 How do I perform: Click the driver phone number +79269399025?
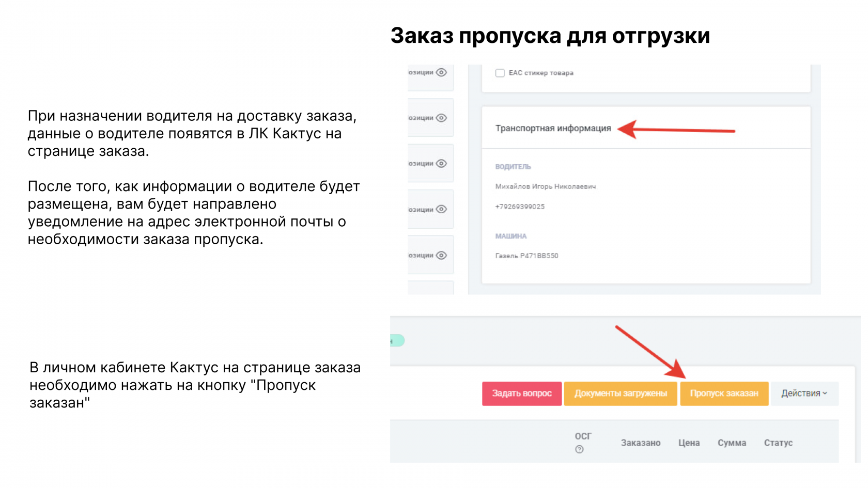[x=520, y=207]
